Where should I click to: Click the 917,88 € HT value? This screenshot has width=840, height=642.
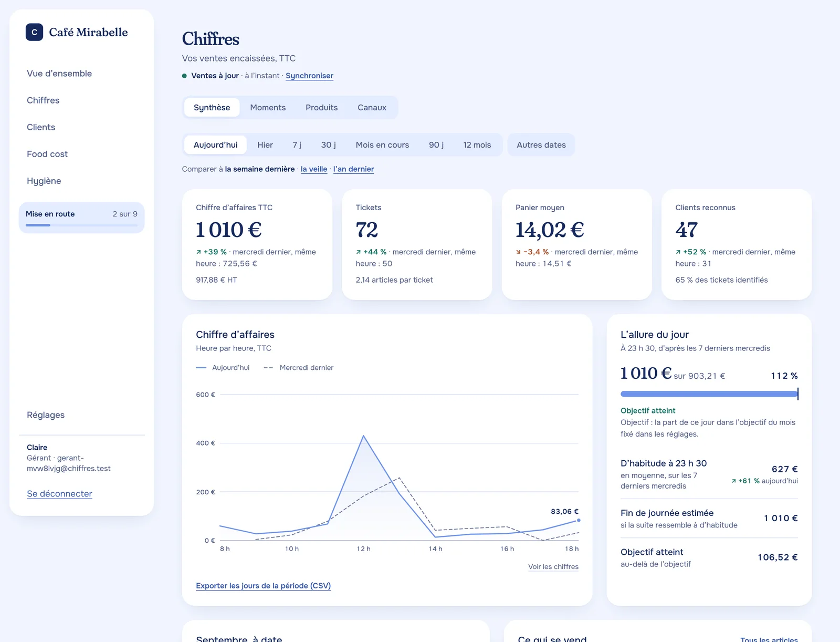coord(216,280)
